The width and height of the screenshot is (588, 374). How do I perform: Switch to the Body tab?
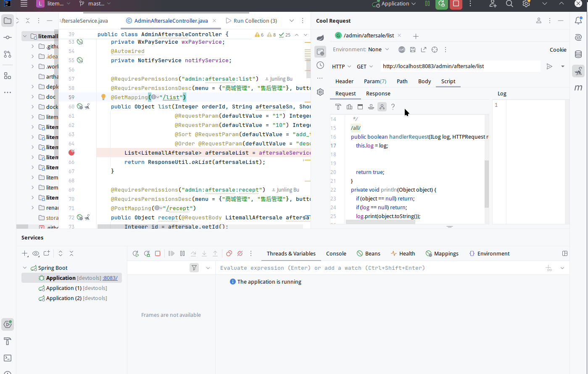click(425, 81)
